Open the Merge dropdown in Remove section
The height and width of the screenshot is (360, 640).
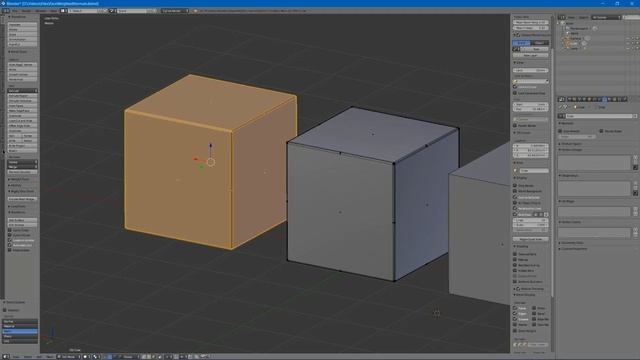pos(22,167)
